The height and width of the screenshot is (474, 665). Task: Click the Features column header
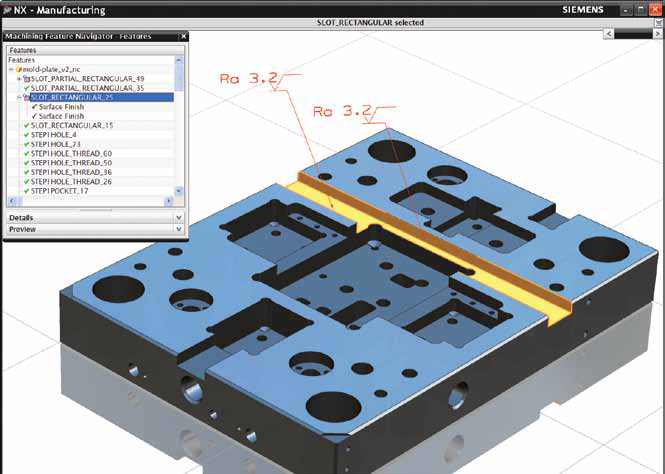point(95,50)
